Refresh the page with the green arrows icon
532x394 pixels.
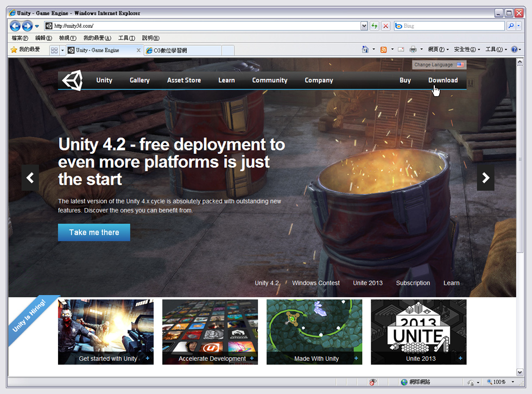coord(374,26)
